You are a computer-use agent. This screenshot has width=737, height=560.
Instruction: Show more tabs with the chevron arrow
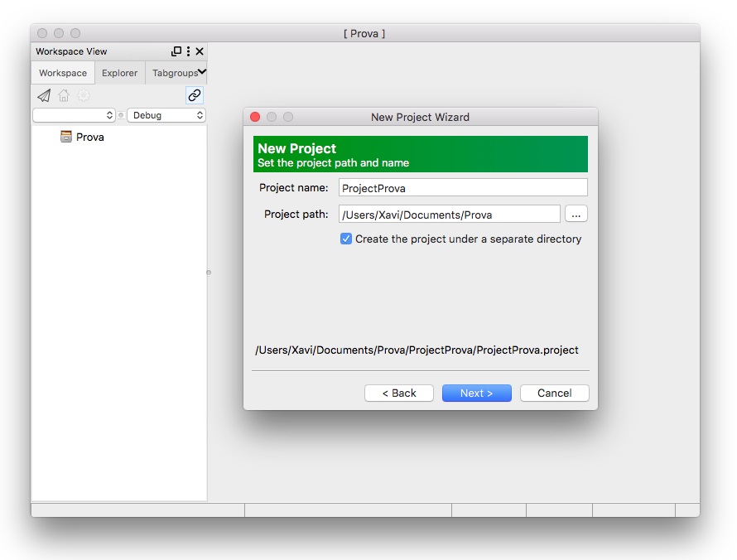point(202,72)
